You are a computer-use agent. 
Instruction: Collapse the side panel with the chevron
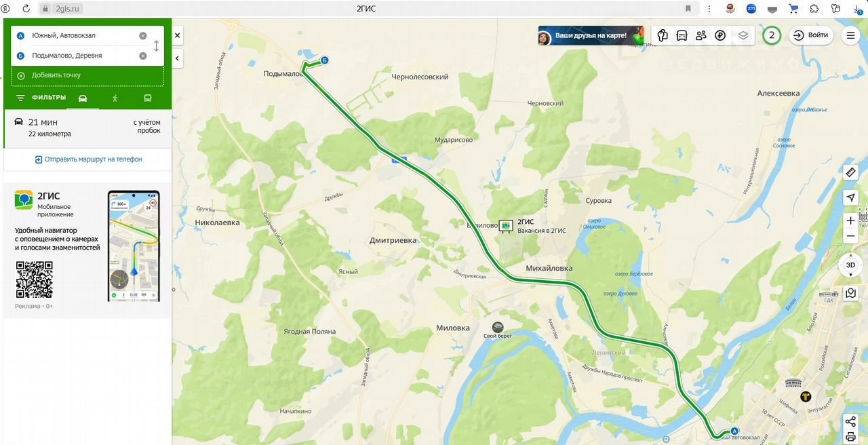[177, 58]
